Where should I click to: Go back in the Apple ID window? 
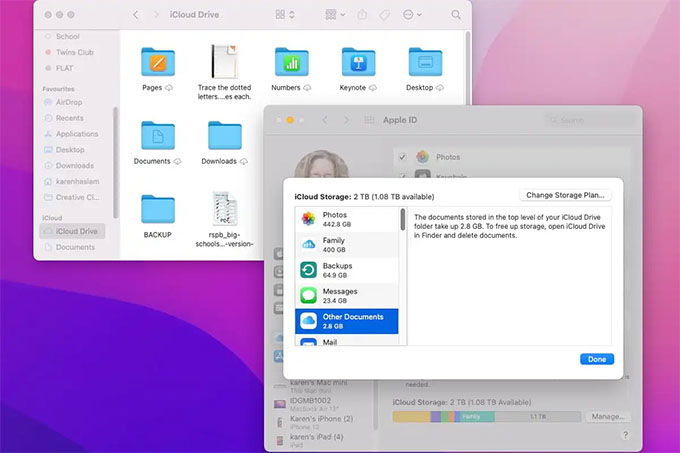coord(325,120)
